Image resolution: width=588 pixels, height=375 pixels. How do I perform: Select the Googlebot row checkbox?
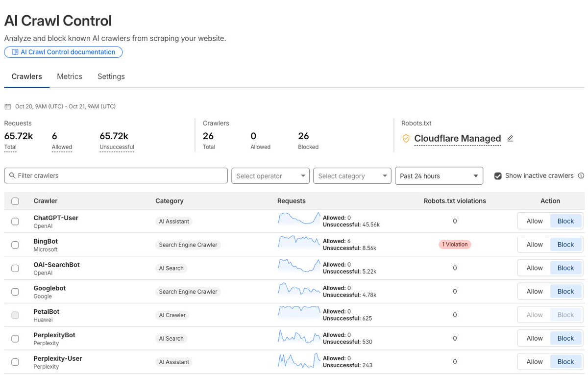[x=15, y=292]
